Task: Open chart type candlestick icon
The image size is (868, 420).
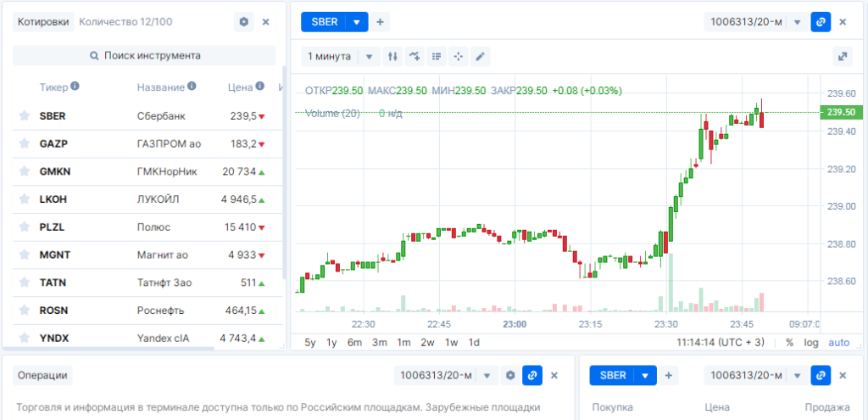Action: click(x=392, y=57)
